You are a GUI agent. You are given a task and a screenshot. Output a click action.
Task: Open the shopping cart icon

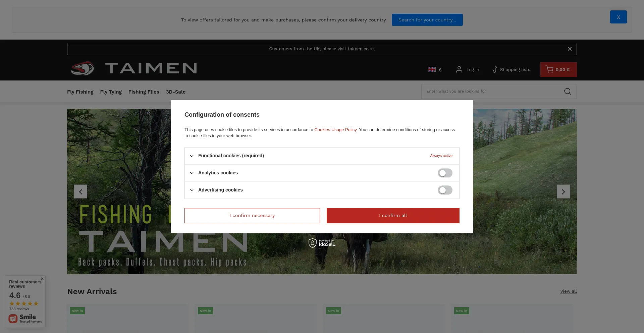click(x=549, y=69)
